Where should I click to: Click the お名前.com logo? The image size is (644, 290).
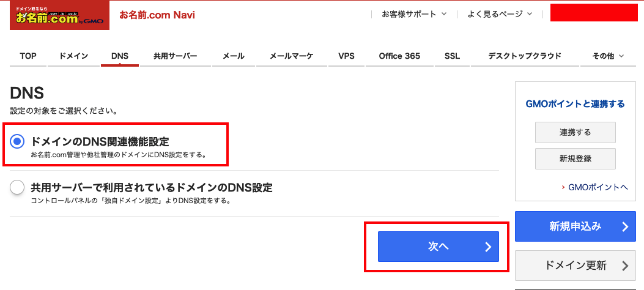coord(59,15)
